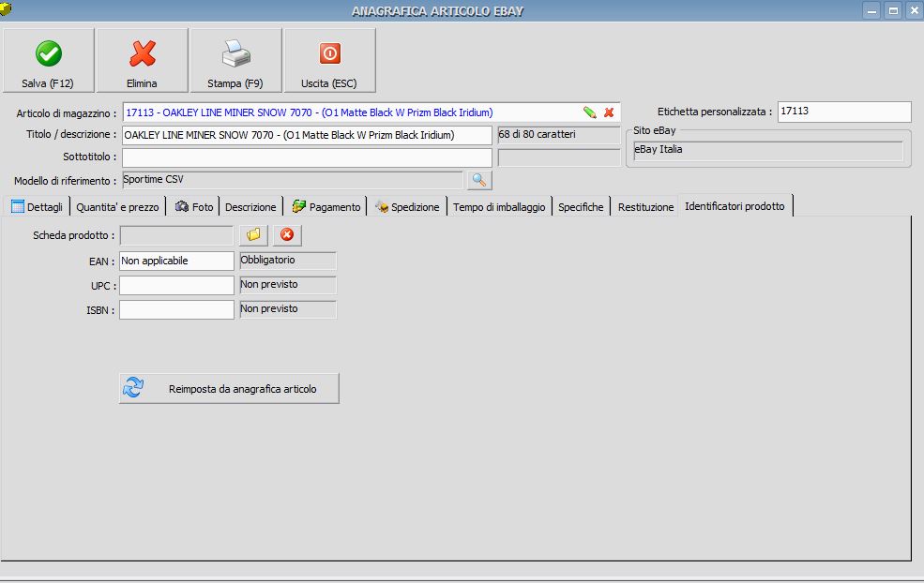Open the Quantita' e prezzo tab
924x583 pixels.
(117, 207)
